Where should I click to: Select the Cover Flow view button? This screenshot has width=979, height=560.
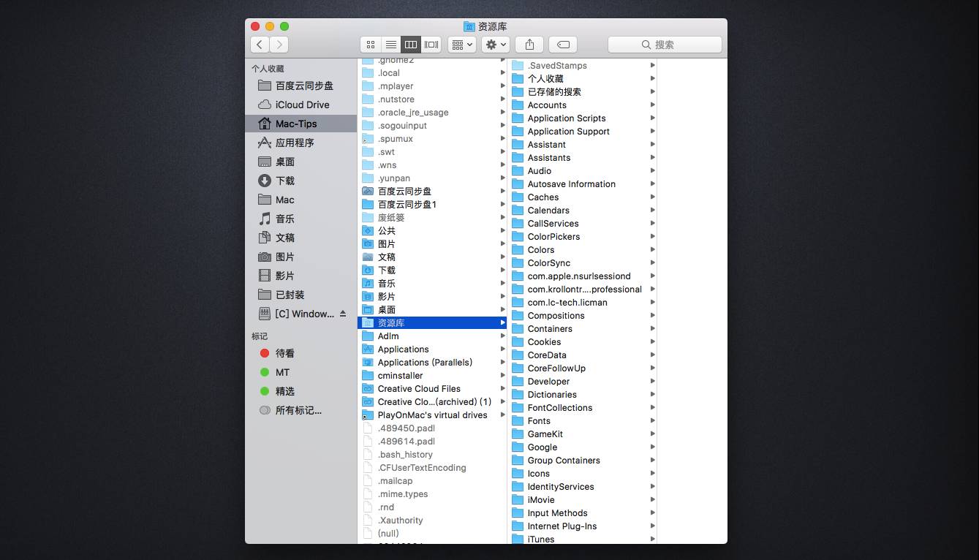[431, 45]
